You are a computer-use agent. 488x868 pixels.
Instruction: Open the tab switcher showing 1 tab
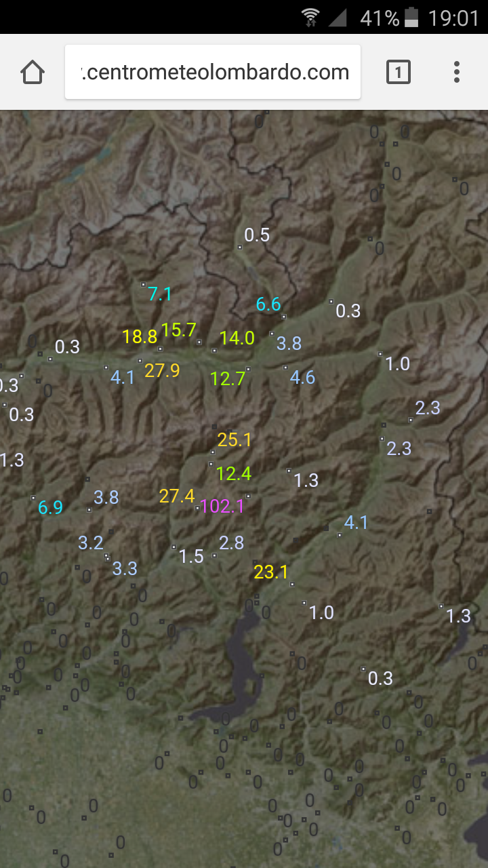pyautogui.click(x=398, y=72)
